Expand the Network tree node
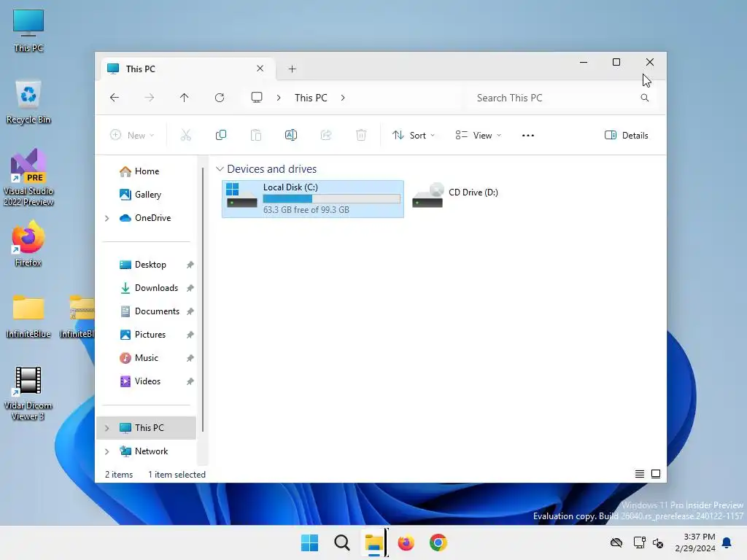Image resolution: width=747 pixels, height=560 pixels. coord(107,451)
